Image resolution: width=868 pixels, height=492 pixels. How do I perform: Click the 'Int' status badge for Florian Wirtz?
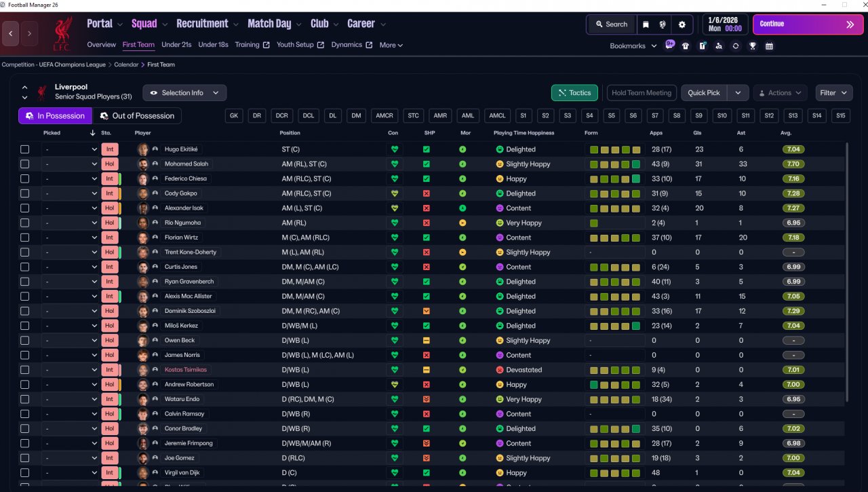109,238
